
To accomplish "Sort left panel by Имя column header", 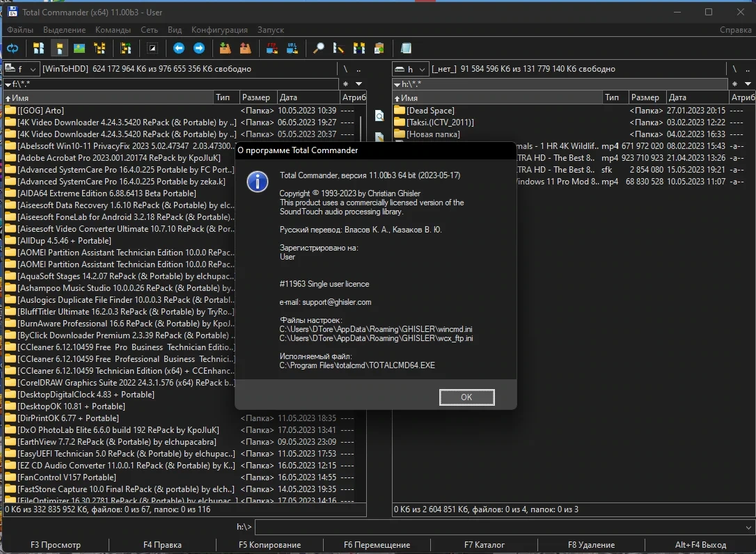I will pos(109,97).
